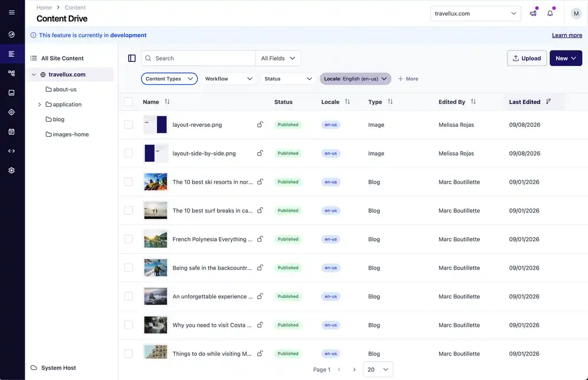588x380 pixels.
Task: Open the travellux.com site selector dropdown
Action: coord(475,14)
